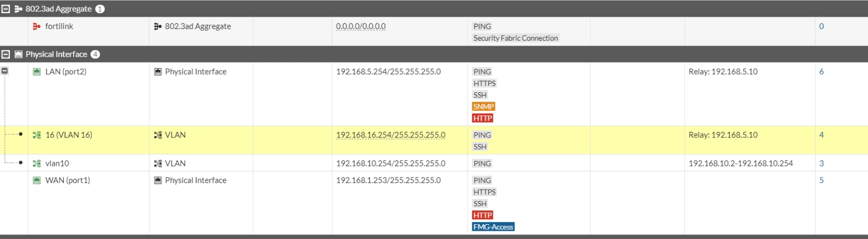This screenshot has width=868, height=239.
Task: Click the Security Fabric Connection tag
Action: [x=516, y=38]
